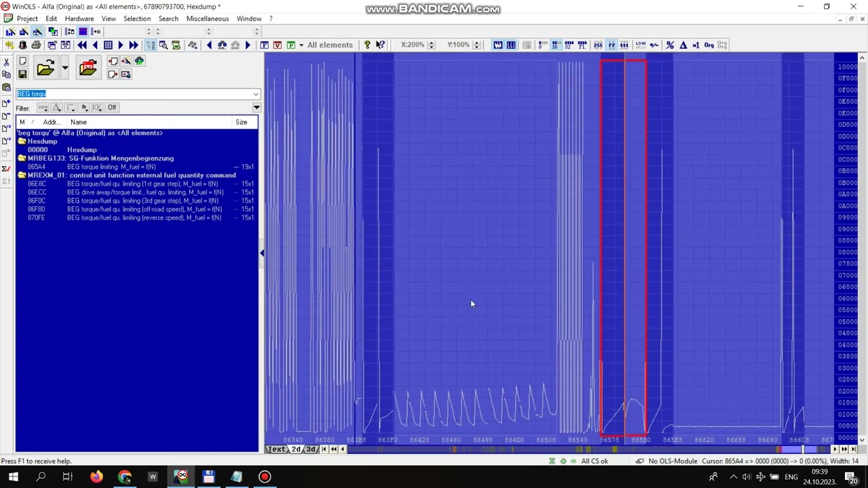Toggle the LoHi byte order button
868x488 pixels.
coord(641,45)
